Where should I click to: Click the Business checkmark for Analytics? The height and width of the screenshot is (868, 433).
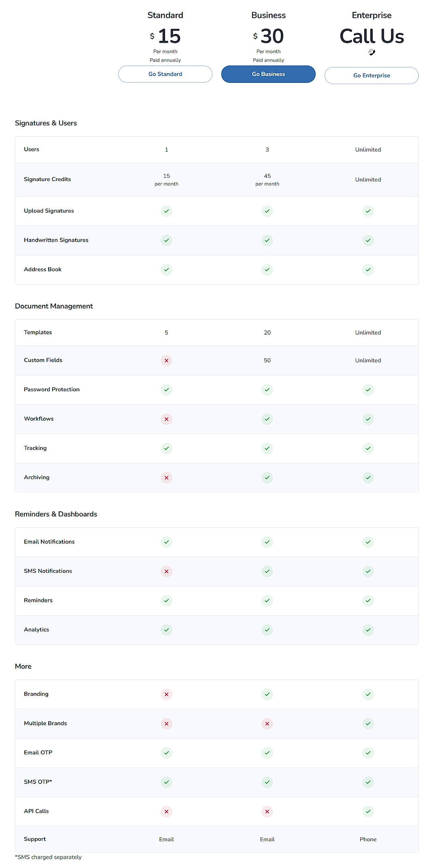pyautogui.click(x=267, y=630)
